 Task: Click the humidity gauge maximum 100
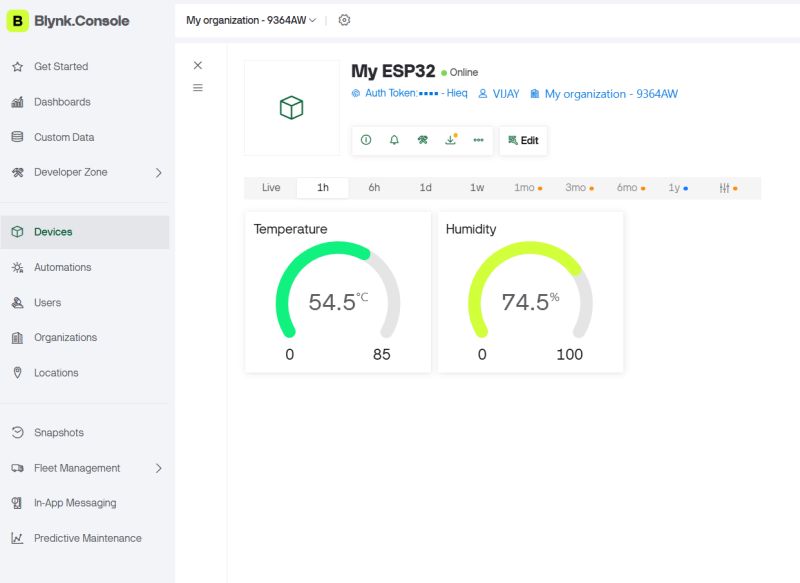569,354
